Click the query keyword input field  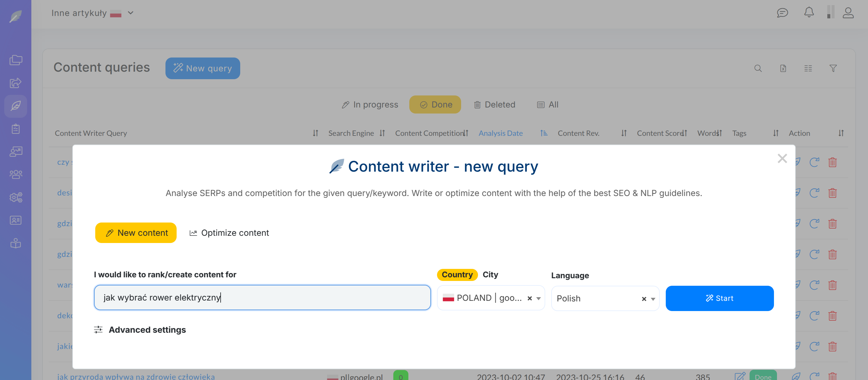point(262,297)
